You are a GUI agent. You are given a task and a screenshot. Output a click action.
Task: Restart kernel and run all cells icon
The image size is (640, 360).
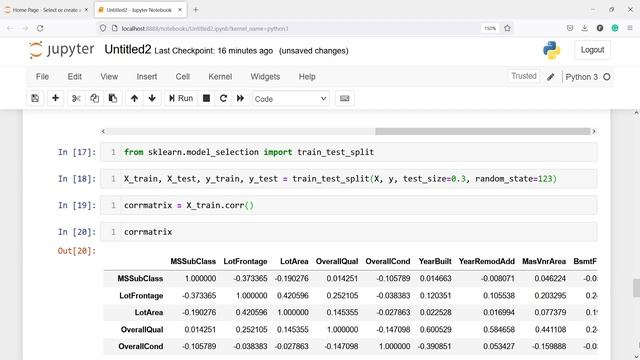tap(240, 98)
